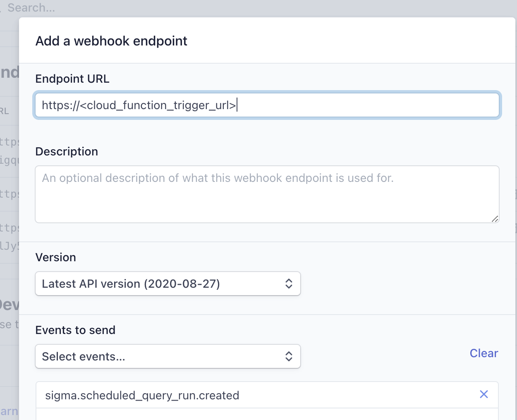Remove the sigma.scheduled_query_run.created event with X
This screenshot has width=517, height=420.
click(483, 394)
